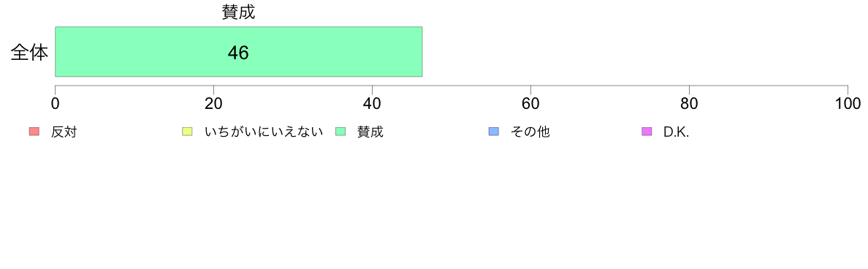Screen dimensions: 868x269
Task: Click the 60 axis tick label
Action: [x=531, y=104]
